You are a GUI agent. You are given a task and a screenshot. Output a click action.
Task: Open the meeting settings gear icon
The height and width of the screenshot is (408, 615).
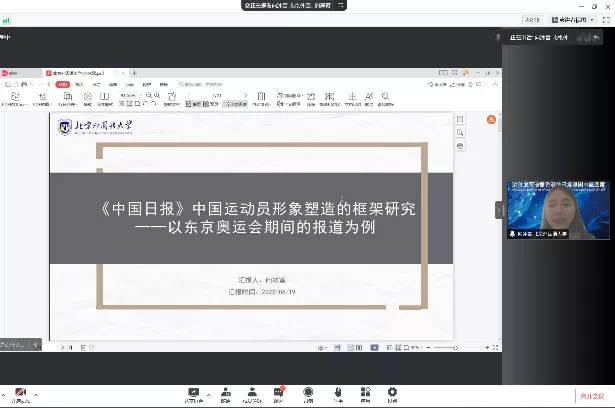point(391,393)
